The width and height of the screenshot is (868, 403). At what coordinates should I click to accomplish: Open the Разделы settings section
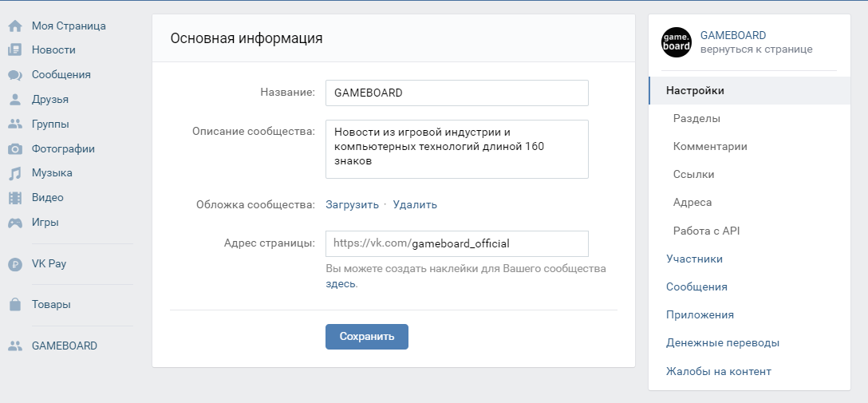[696, 119]
